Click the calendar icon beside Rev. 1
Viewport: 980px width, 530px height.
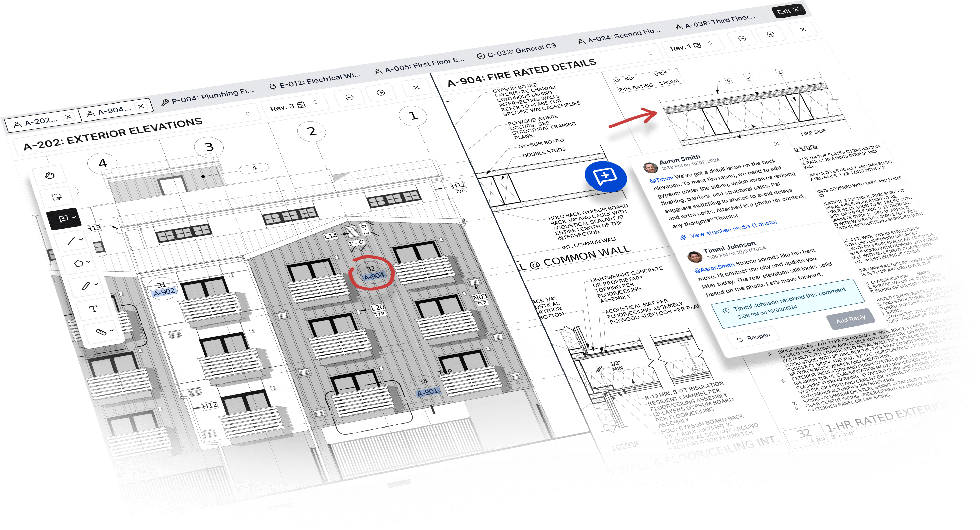pyautogui.click(x=697, y=45)
